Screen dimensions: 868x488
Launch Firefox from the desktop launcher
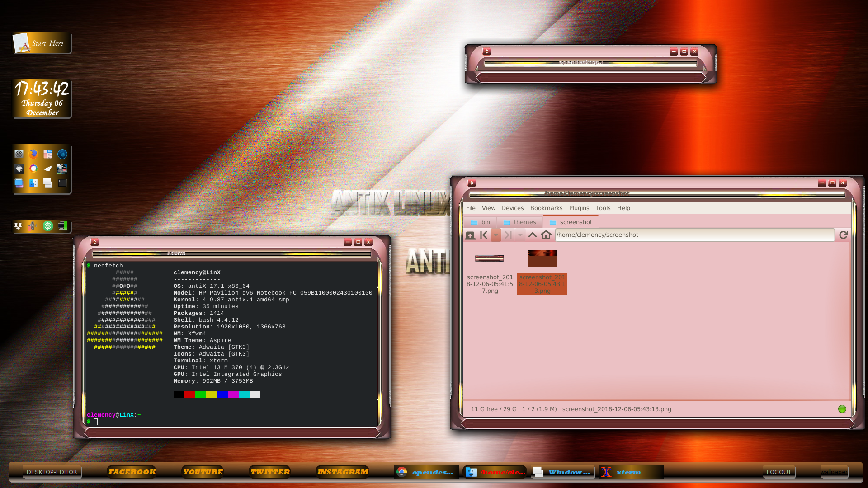tap(33, 154)
